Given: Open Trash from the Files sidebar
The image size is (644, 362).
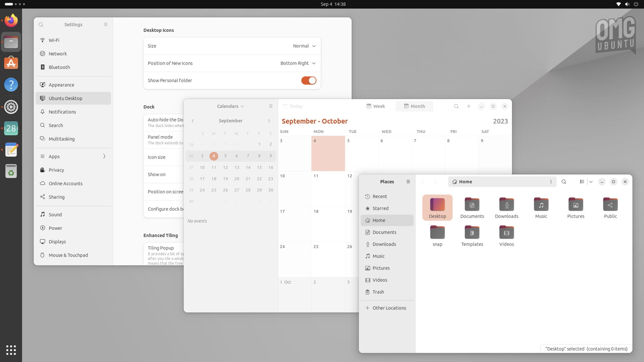Looking at the screenshot, I should click(378, 292).
